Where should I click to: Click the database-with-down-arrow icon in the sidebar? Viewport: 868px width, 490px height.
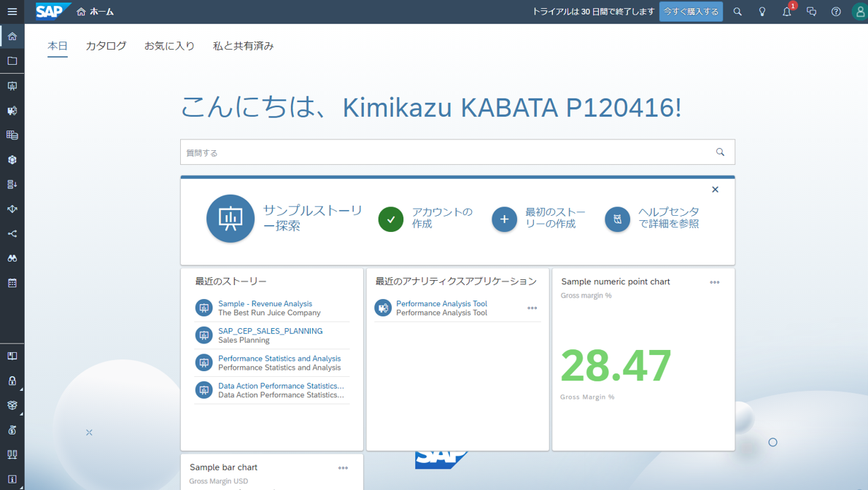[x=12, y=184]
